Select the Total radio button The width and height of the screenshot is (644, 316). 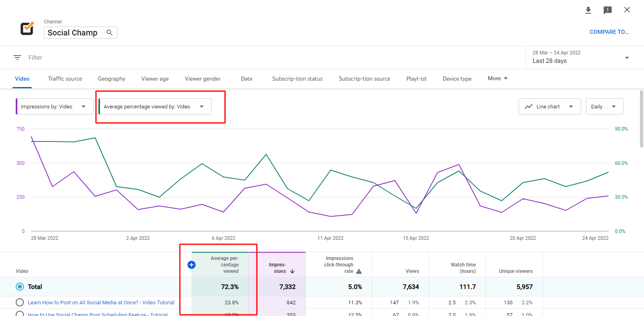click(x=20, y=287)
